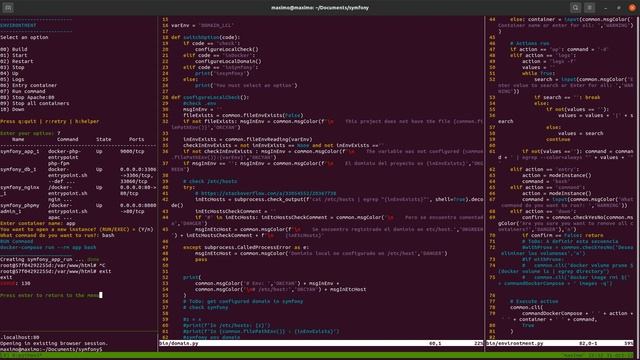Viewport: 640px width, 360px height.
Task: Click the 'Creating symfony_app_run' line
Action: coord(49,259)
